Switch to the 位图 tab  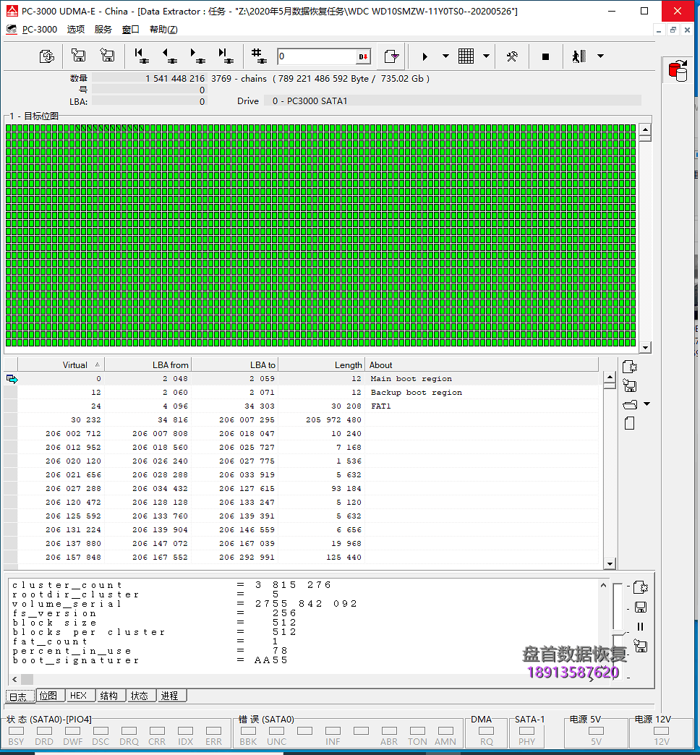coord(49,696)
